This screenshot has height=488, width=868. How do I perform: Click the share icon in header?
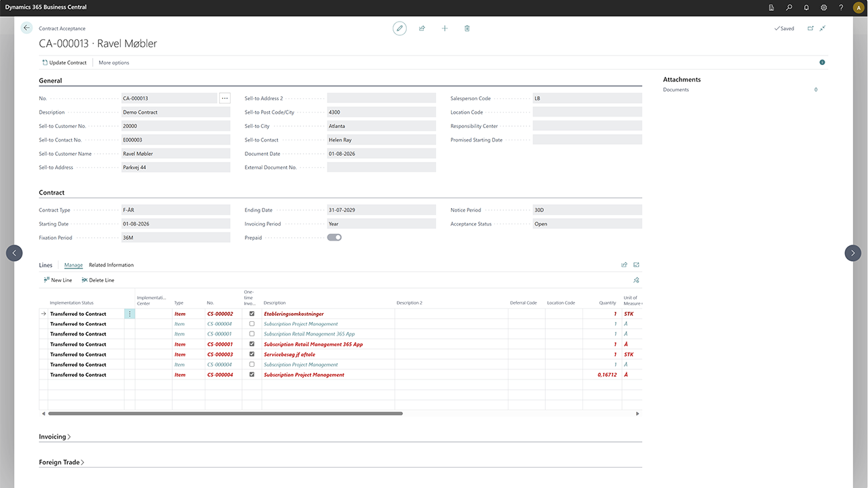pos(422,28)
